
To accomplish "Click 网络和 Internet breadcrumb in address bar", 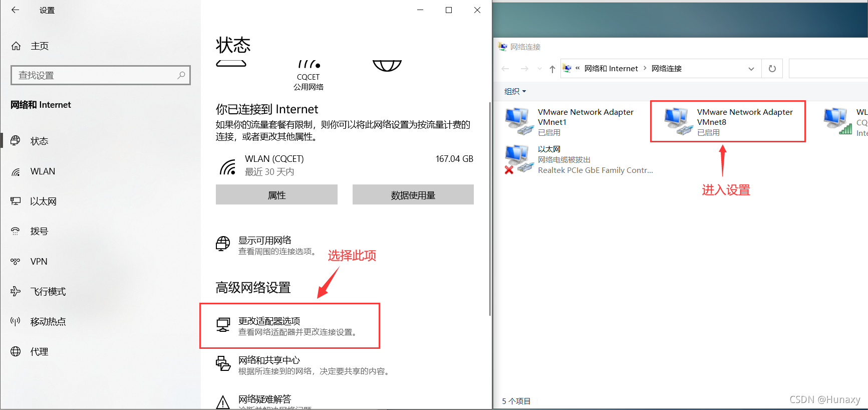I will (611, 69).
